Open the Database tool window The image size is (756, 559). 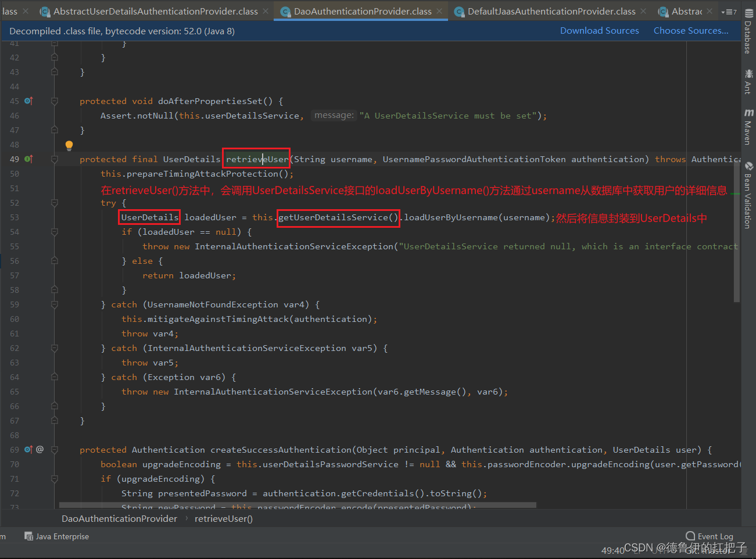coord(748,31)
